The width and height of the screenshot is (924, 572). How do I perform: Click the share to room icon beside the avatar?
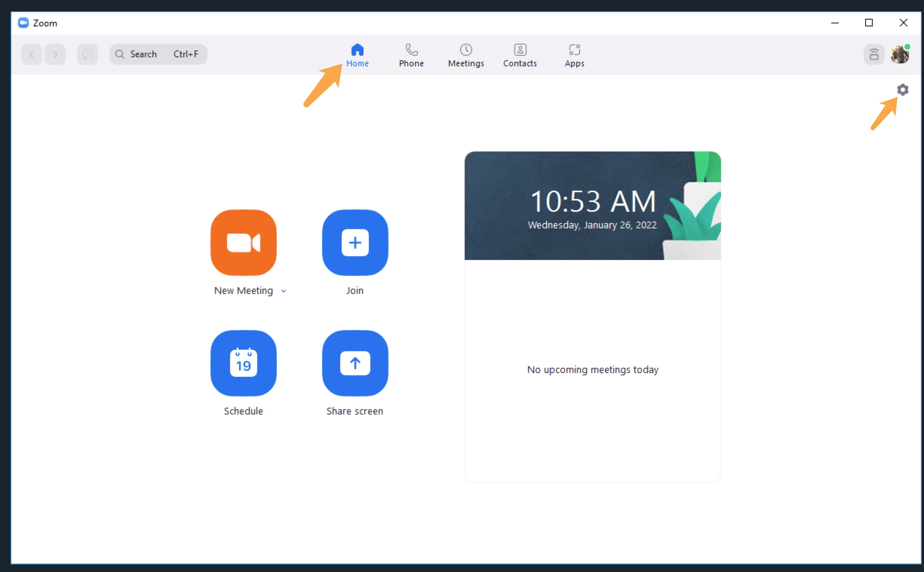pyautogui.click(x=874, y=54)
